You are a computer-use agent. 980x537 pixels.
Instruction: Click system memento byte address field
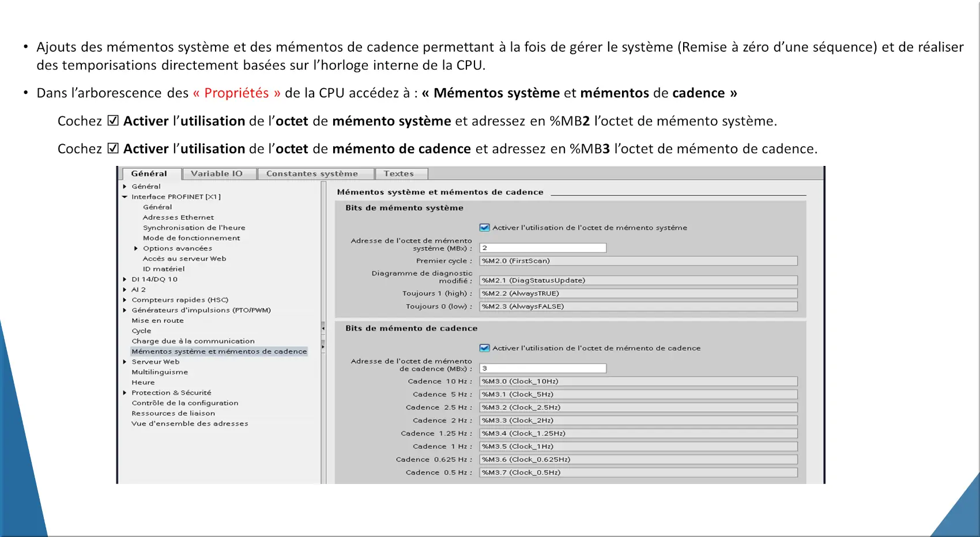pos(542,248)
